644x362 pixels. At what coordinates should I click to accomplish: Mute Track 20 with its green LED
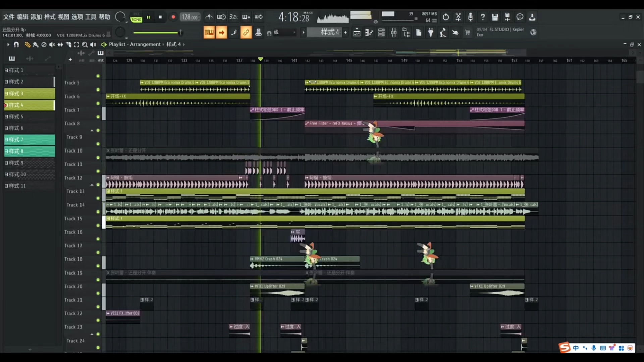pos(98,293)
